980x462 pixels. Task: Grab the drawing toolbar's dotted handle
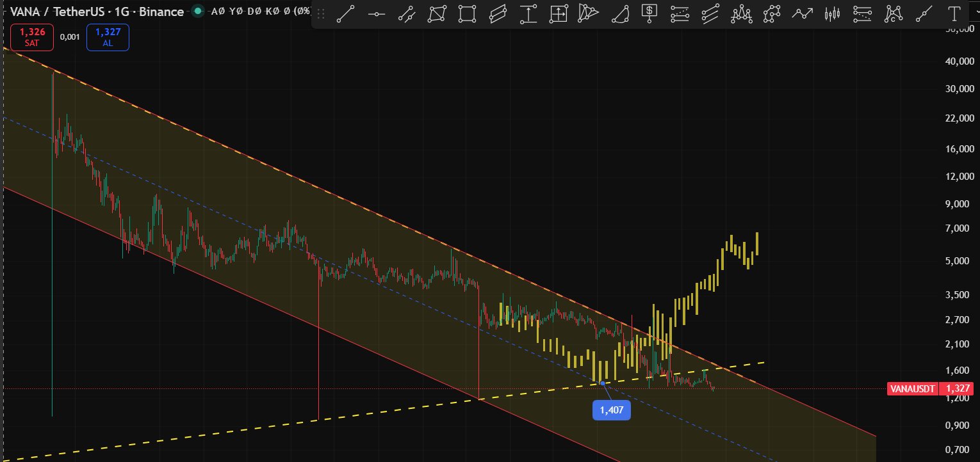click(x=320, y=13)
